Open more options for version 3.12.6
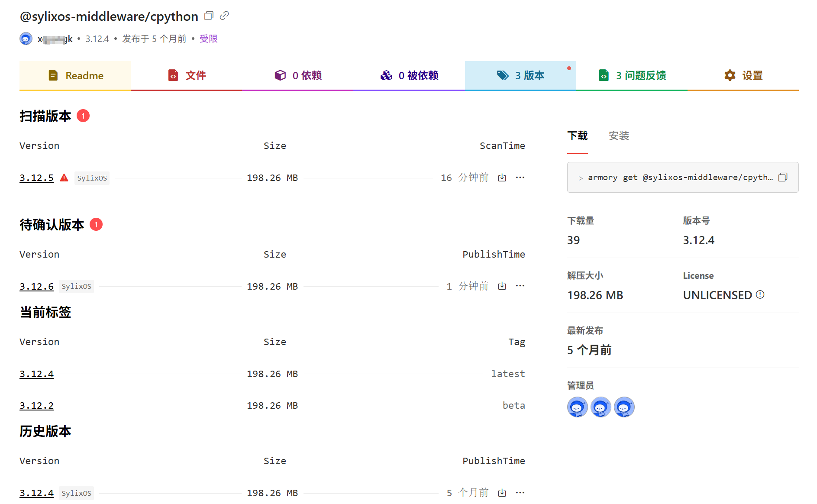The width and height of the screenshot is (817, 504). tap(520, 286)
